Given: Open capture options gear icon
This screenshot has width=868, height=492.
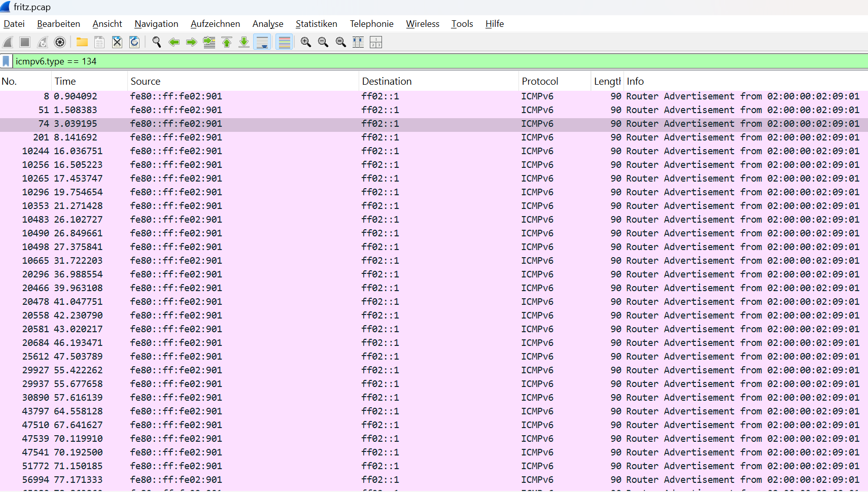Looking at the screenshot, I should pos(60,42).
